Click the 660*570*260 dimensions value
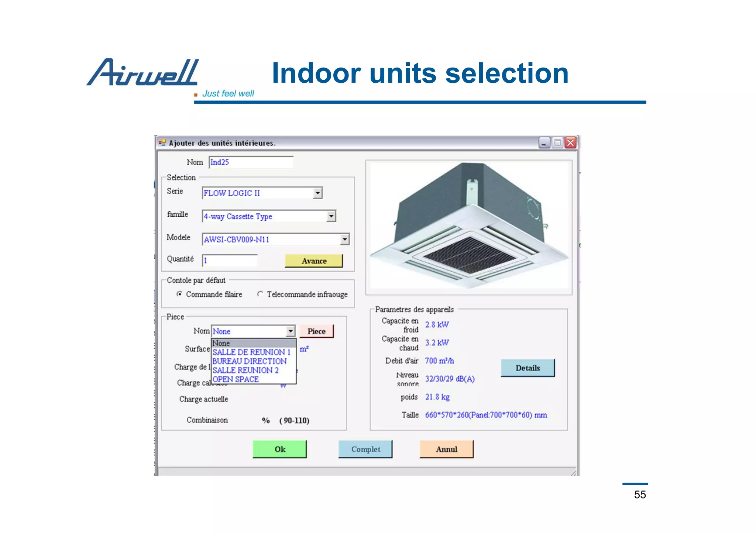 [486, 415]
